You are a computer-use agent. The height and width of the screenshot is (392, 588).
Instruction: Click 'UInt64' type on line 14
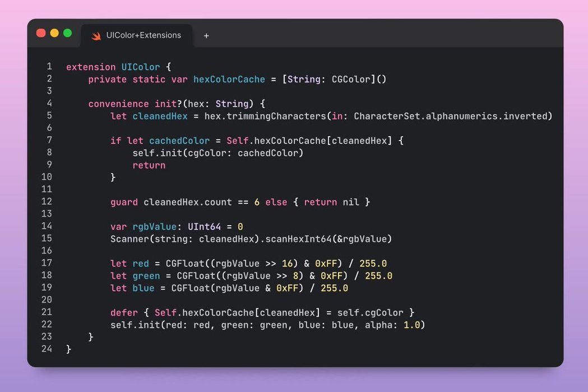pyautogui.click(x=205, y=227)
